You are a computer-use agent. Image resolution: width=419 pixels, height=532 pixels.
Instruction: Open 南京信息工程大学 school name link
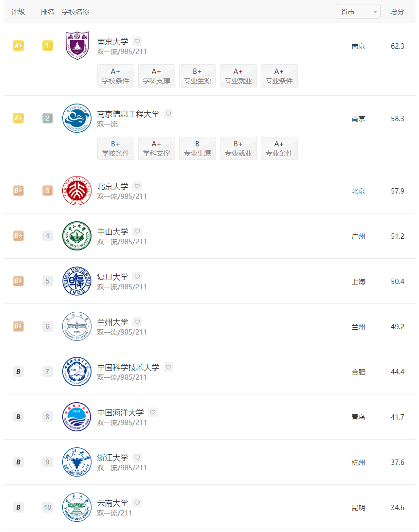pos(128,114)
